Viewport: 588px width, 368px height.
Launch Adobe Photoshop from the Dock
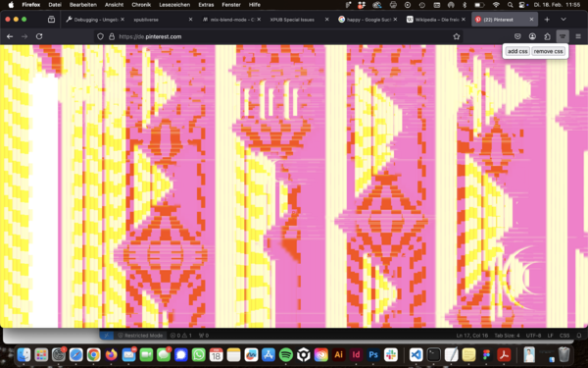[373, 354]
